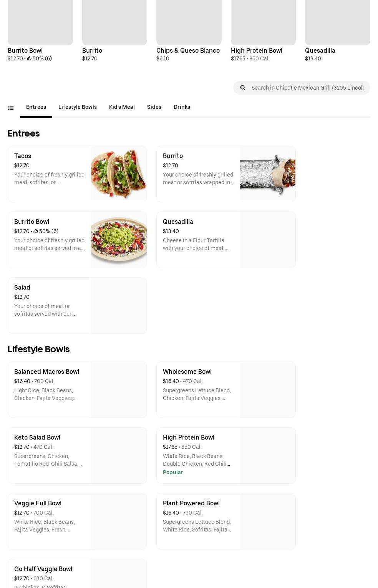Click the Burrito Bowl guacamole photo
This screenshot has width=378, height=588.
point(119,240)
